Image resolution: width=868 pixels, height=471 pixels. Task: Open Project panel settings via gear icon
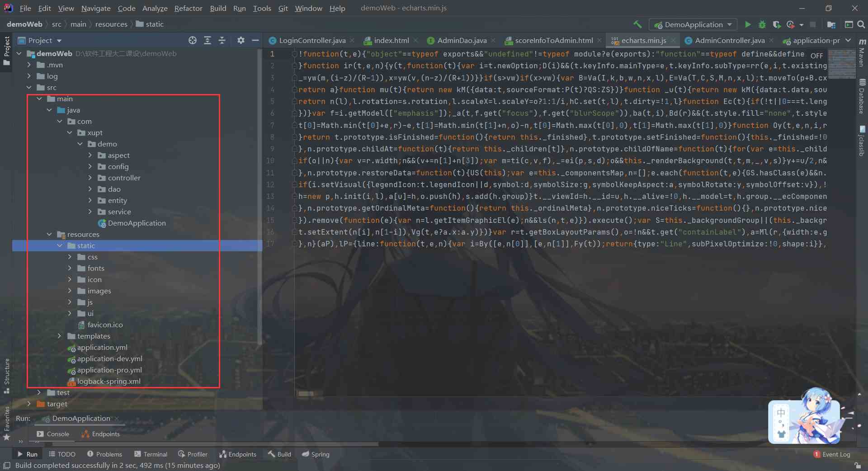pos(241,40)
